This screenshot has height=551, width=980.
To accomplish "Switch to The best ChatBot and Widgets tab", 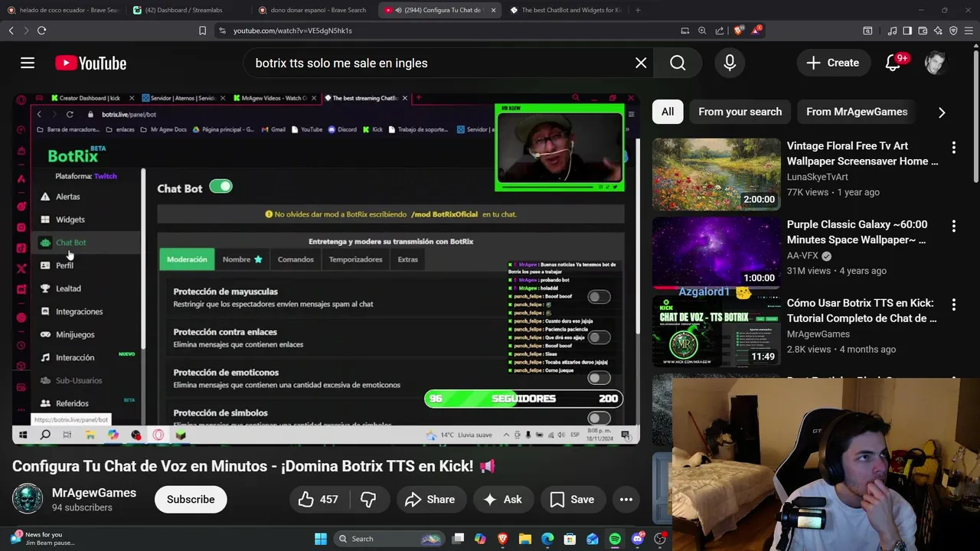I will pos(565,10).
